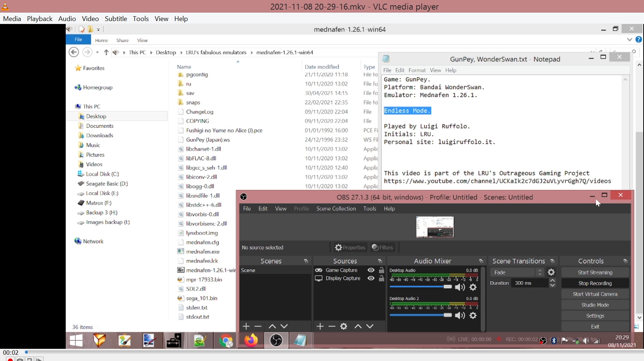The width and height of the screenshot is (644, 361).
Task: Open the Format menu in Notepad
Action: tap(417, 70)
